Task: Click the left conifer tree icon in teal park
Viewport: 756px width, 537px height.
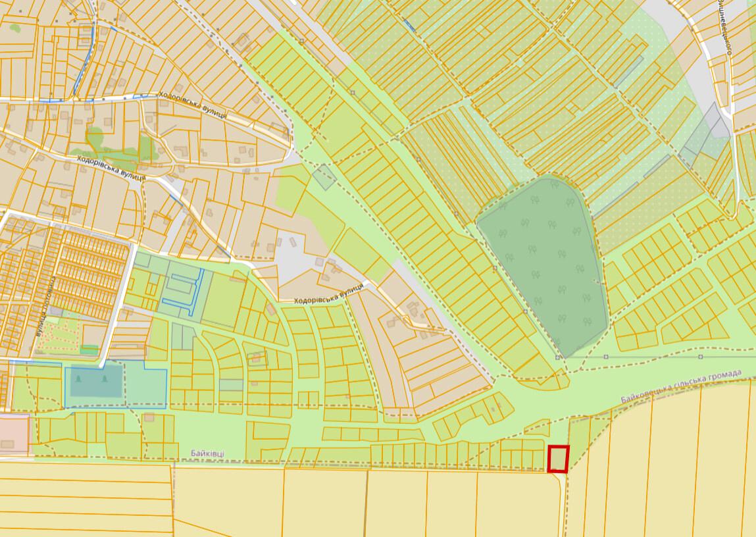Action: pyautogui.click(x=78, y=376)
